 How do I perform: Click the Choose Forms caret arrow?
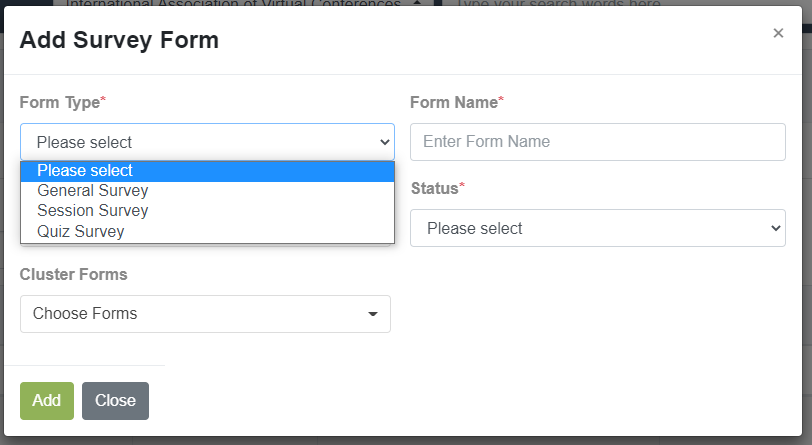click(x=372, y=314)
